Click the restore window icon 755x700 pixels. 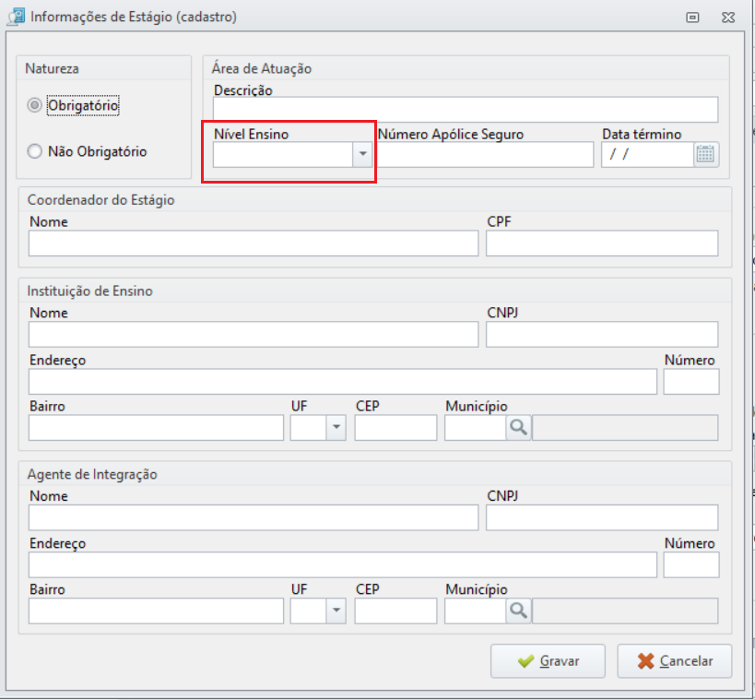692,18
